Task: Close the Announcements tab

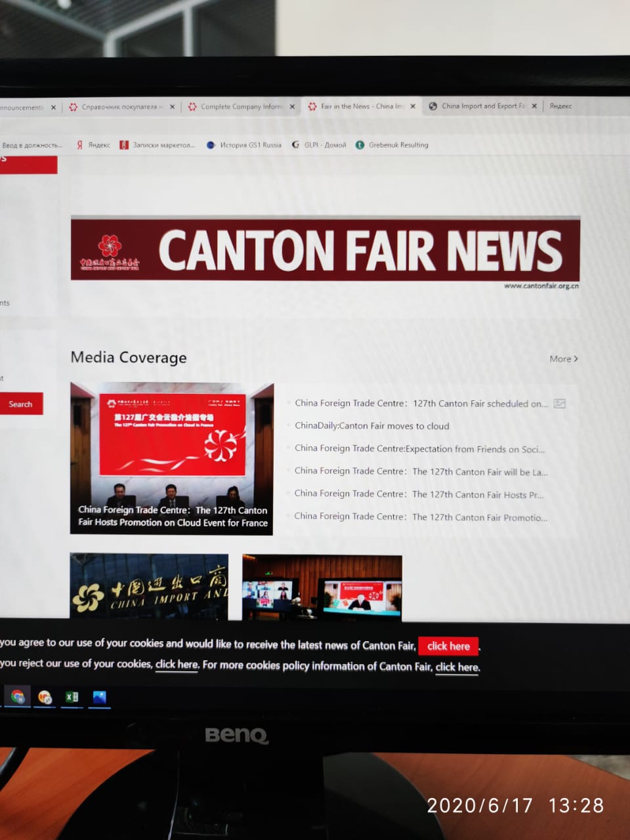Action: tap(53, 107)
